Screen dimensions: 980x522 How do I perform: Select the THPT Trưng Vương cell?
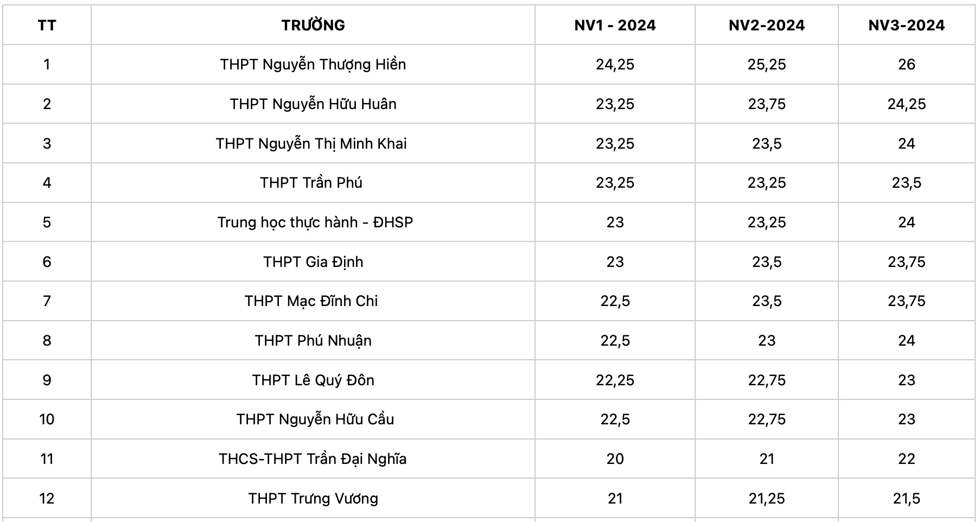(x=313, y=499)
